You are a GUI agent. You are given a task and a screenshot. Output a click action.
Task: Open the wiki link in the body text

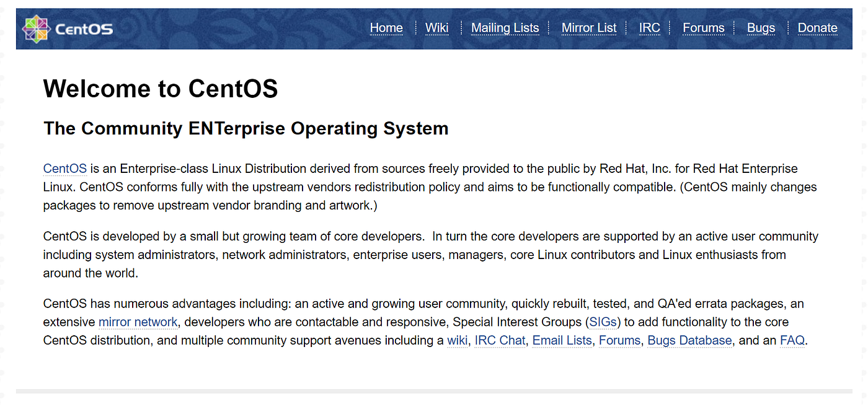point(458,340)
